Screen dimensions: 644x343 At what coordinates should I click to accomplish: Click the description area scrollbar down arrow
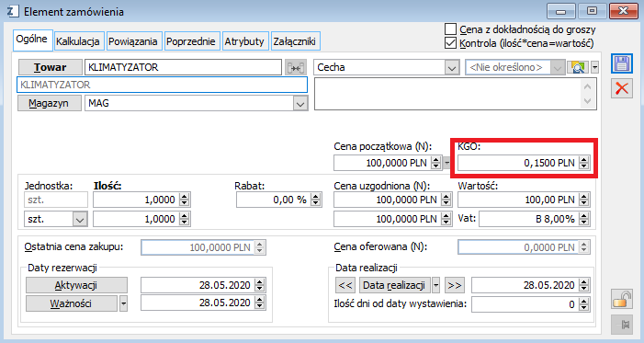click(x=588, y=101)
